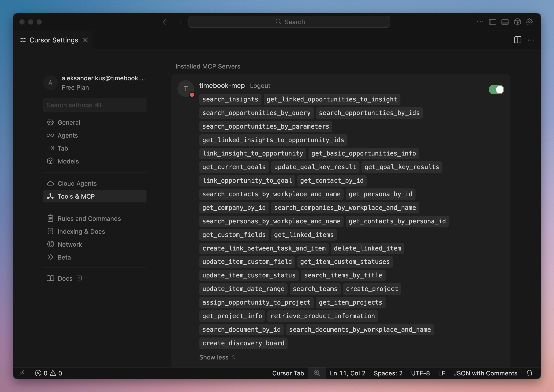554x392 pixels.
Task: Open settings via top-right gear icon
Action: (x=529, y=22)
